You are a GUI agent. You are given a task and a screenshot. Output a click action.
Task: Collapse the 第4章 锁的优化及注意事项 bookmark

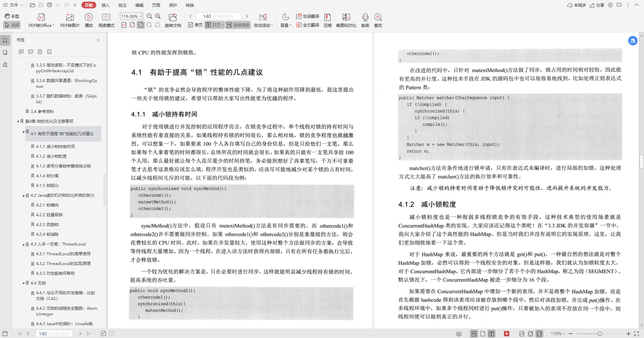[x=19, y=121]
